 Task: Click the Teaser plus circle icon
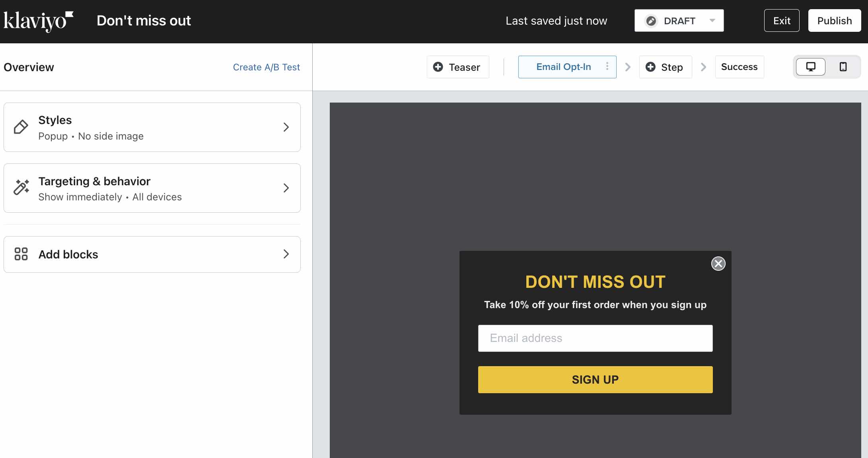tap(438, 66)
